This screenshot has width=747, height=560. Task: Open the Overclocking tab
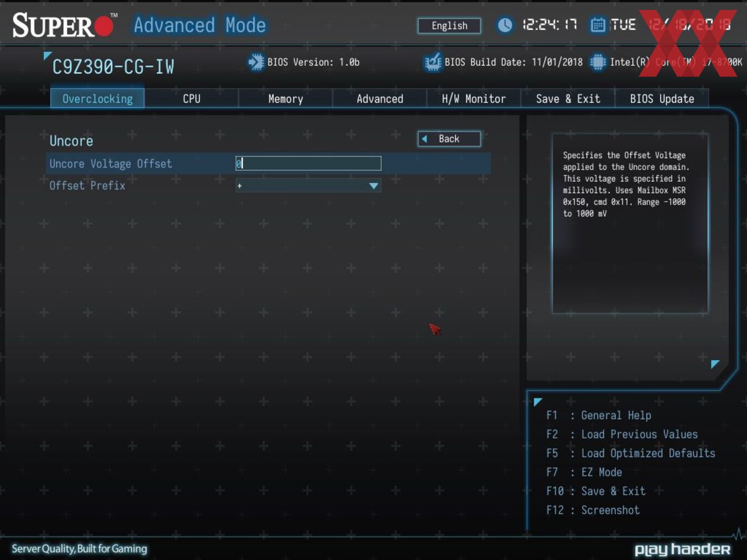[97, 99]
